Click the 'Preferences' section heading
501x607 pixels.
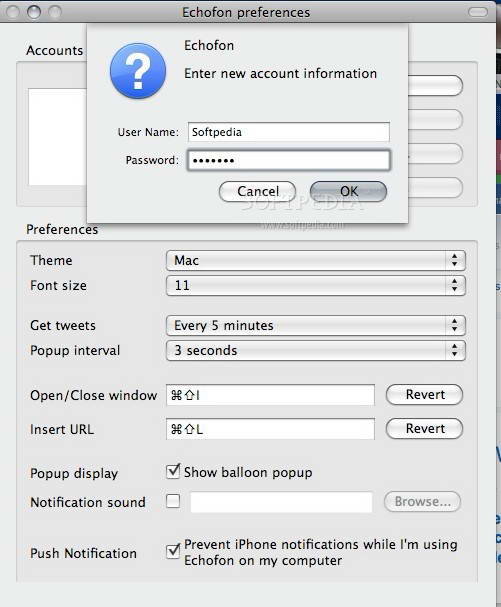pos(62,229)
